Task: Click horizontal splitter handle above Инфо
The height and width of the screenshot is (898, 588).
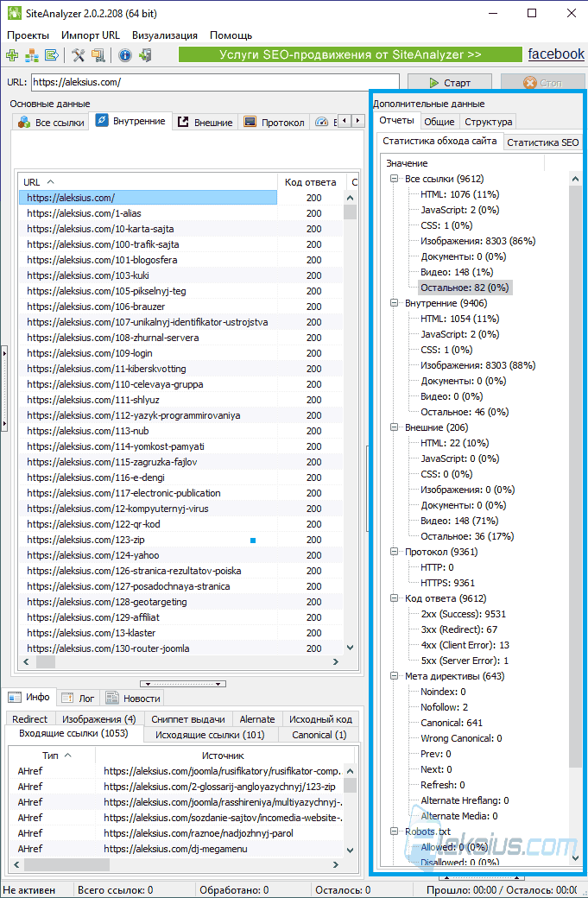Action: click(x=183, y=683)
